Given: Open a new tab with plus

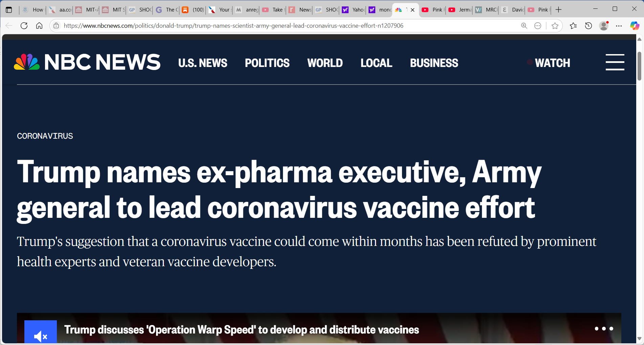Looking at the screenshot, I should coord(559,10).
